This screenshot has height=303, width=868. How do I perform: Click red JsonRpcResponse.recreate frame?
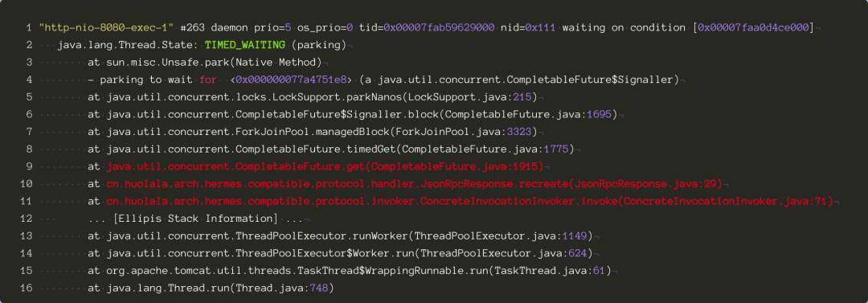(415, 184)
